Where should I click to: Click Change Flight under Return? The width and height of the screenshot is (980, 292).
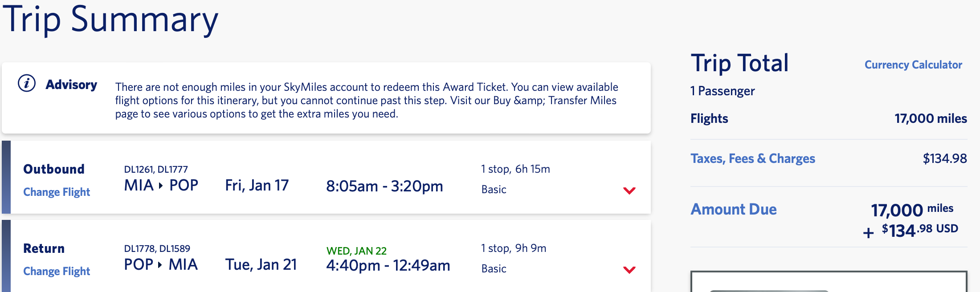(x=57, y=271)
